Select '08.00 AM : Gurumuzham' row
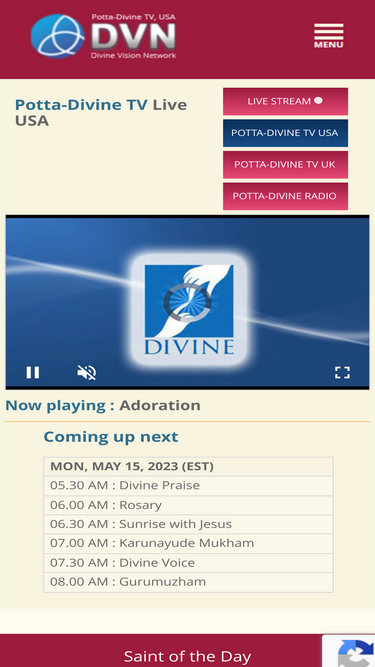Viewport: 375px width, 667px height. [x=188, y=582]
